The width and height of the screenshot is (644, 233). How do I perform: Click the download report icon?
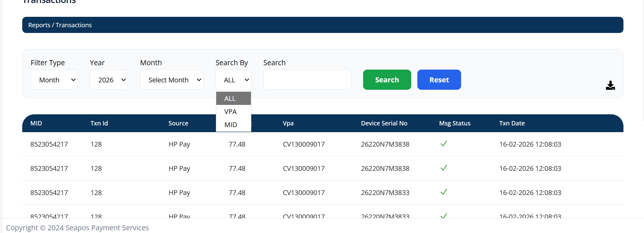pos(610,85)
